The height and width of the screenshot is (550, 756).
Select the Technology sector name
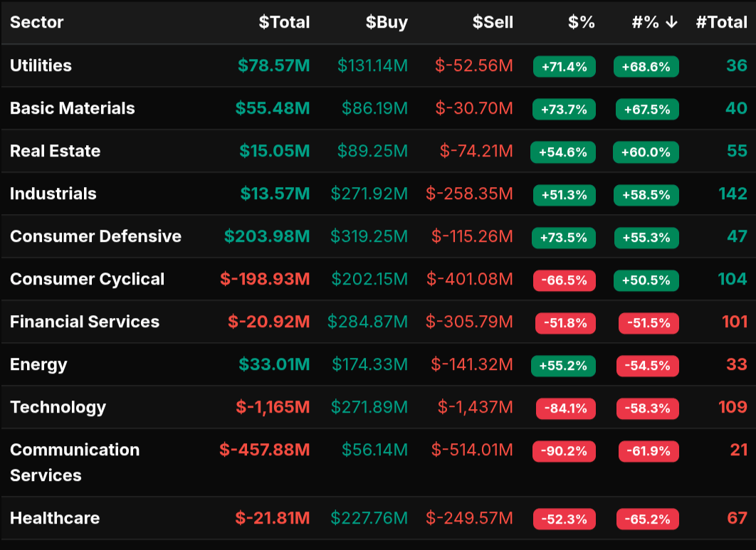tap(58, 407)
